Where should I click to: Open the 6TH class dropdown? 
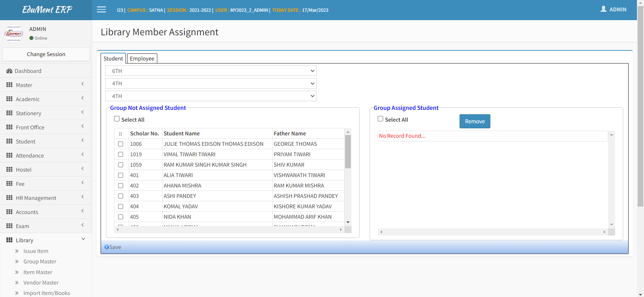211,71
